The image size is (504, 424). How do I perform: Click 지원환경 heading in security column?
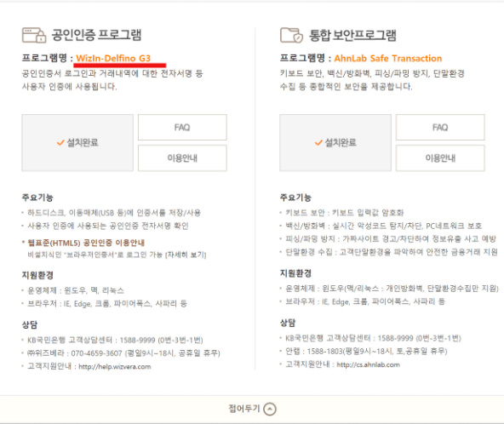click(295, 273)
